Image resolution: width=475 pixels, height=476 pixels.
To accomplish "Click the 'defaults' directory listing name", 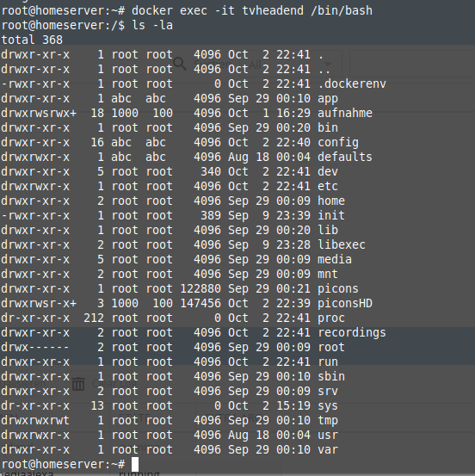I will [345, 157].
